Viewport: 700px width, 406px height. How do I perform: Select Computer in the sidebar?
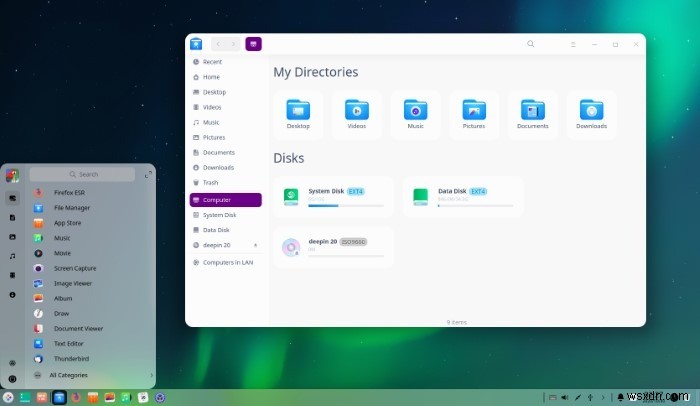click(225, 200)
